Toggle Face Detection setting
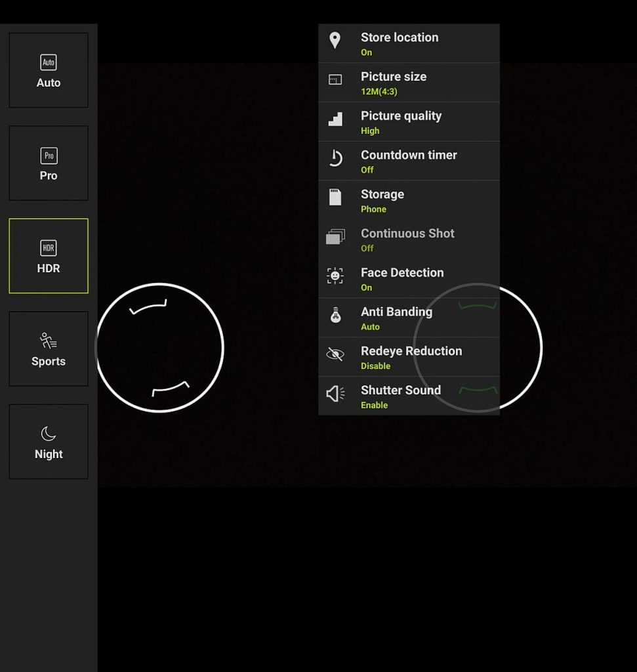The height and width of the screenshot is (672, 637). [409, 278]
